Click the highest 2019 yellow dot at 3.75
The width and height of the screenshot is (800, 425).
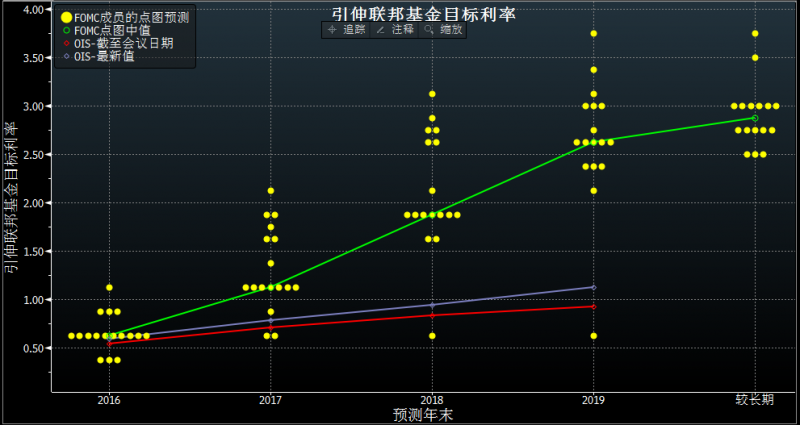coord(593,34)
